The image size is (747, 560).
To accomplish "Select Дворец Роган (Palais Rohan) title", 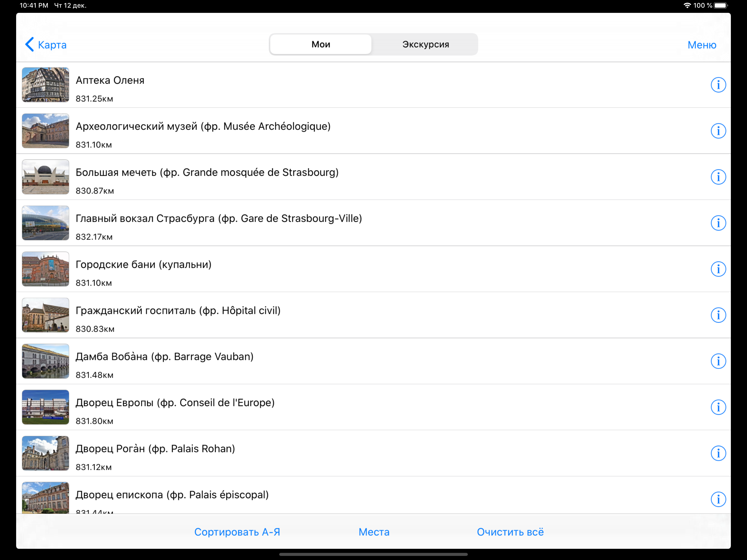I will (155, 449).
